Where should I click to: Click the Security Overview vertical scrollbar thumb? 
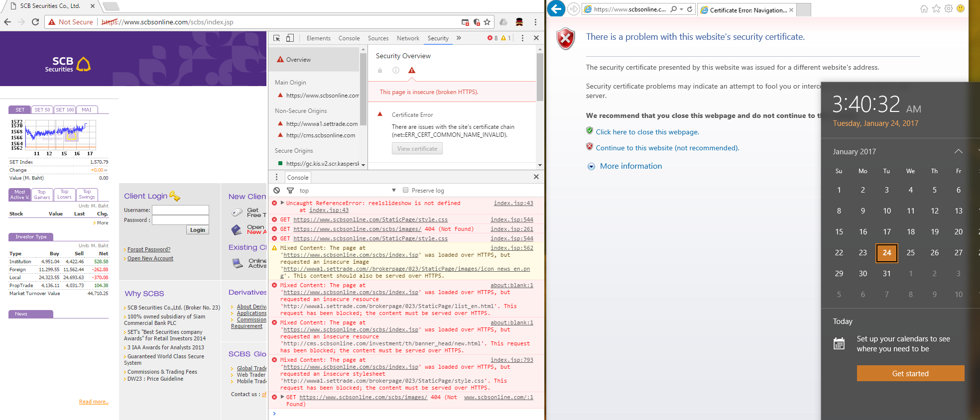[x=540, y=77]
